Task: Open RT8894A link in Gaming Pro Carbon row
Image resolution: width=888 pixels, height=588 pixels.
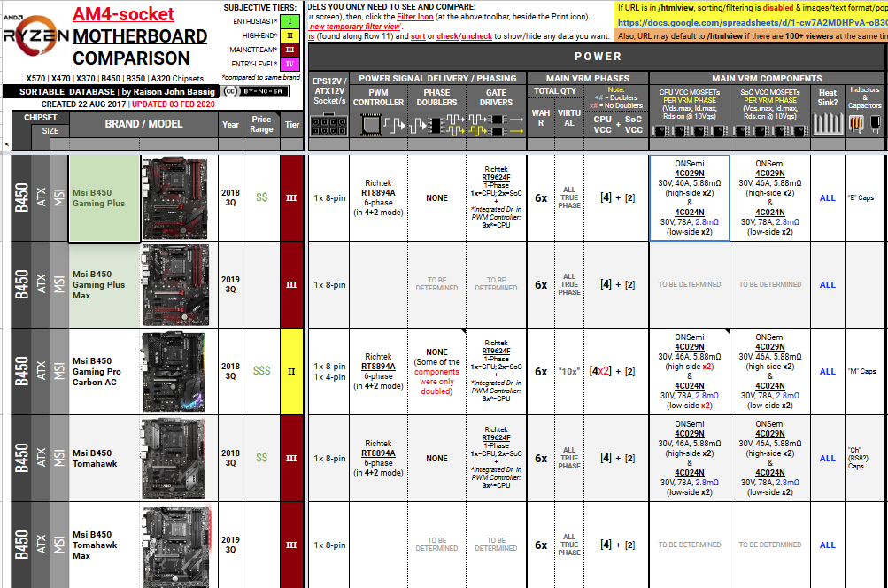Action: [x=378, y=367]
